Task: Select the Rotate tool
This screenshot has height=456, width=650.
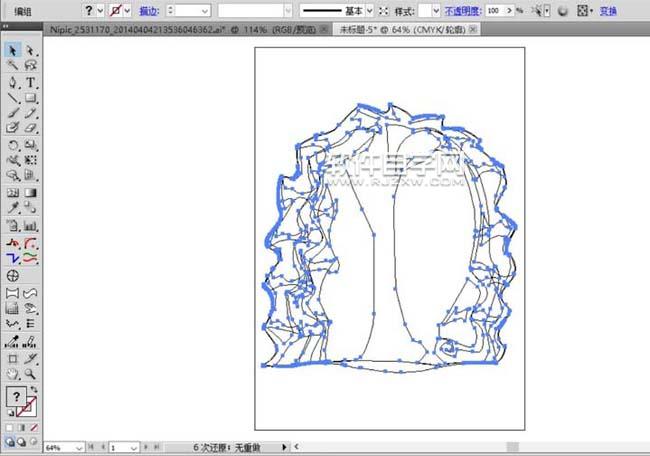Action: 12,145
